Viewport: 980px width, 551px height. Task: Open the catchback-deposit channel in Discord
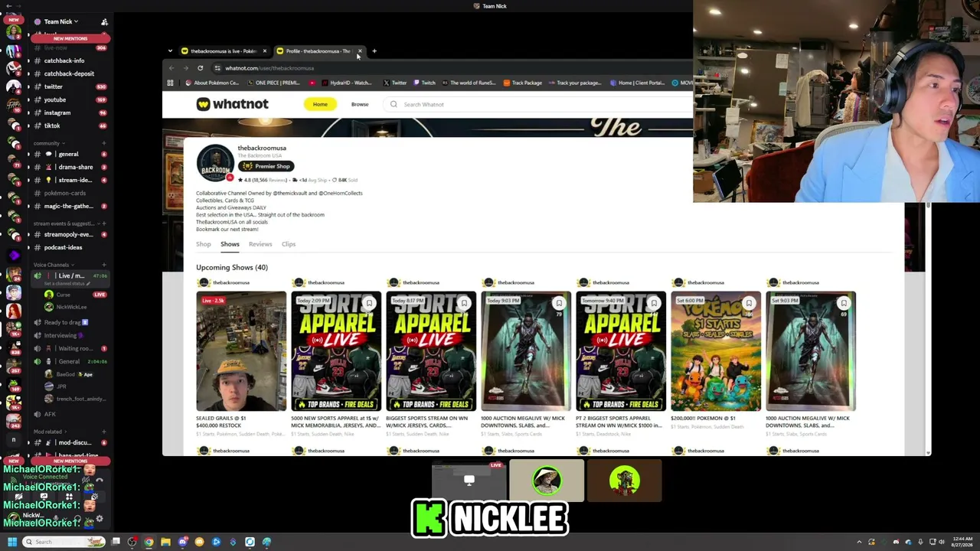pos(69,73)
